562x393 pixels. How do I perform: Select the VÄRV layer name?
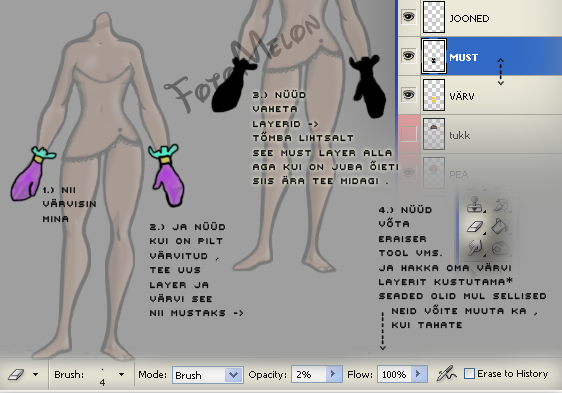pyautogui.click(x=462, y=96)
